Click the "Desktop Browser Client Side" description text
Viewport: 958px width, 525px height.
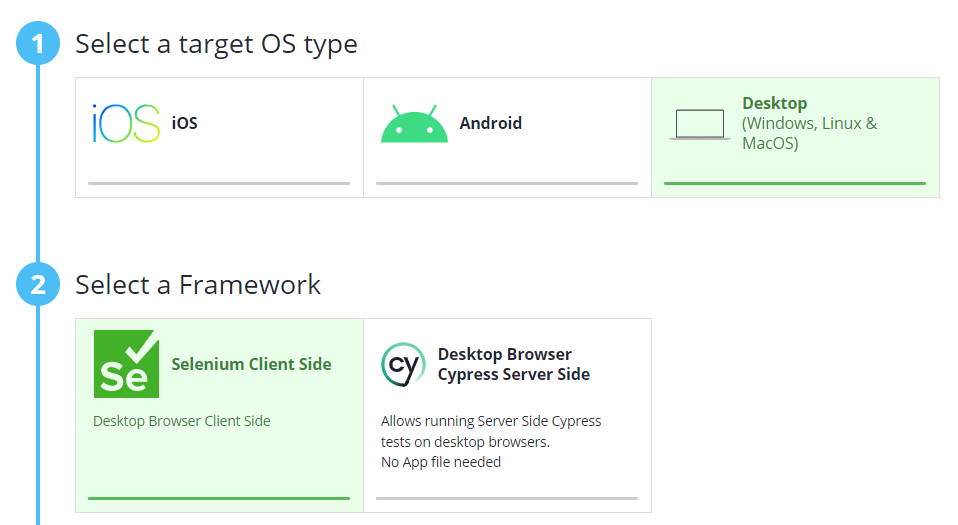(182, 421)
